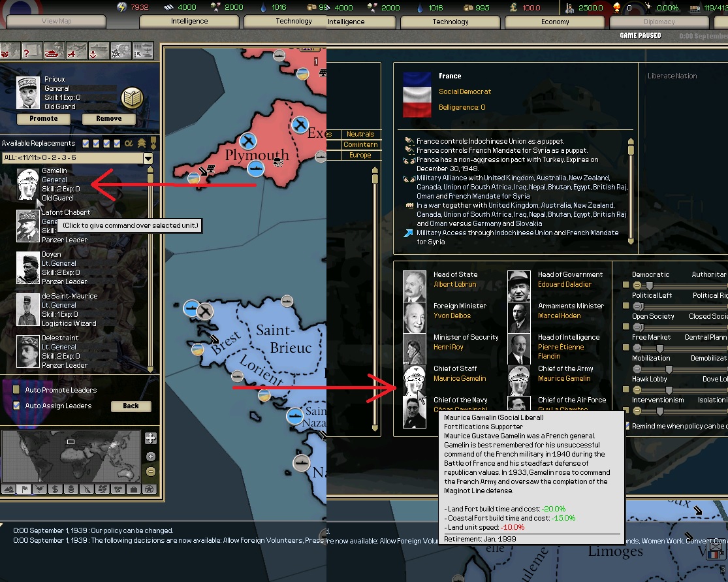Image resolution: width=728 pixels, height=582 pixels.
Task: Click Edouard Daladier Head of Government portrait
Action: [x=518, y=286]
